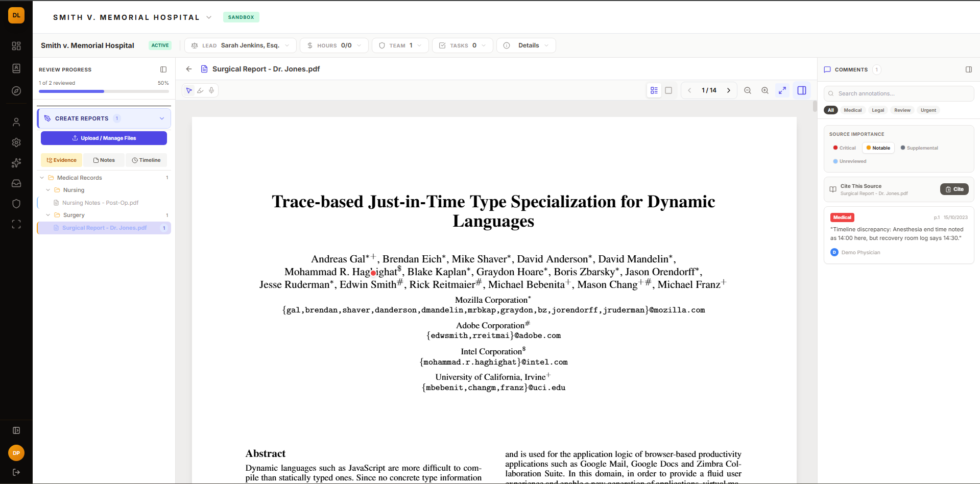Image resolution: width=980 pixels, height=484 pixels.
Task: Collapse the Medical Records folder
Action: [42, 178]
